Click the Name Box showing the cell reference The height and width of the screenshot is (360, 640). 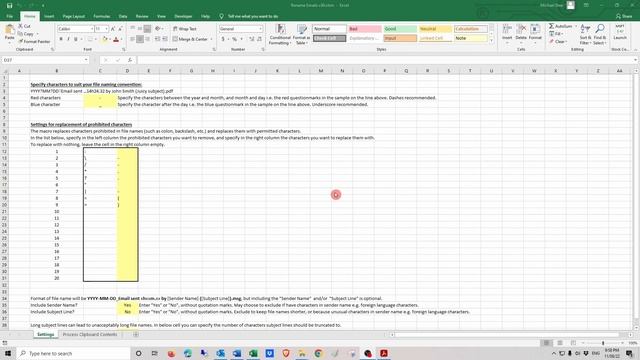point(45,60)
